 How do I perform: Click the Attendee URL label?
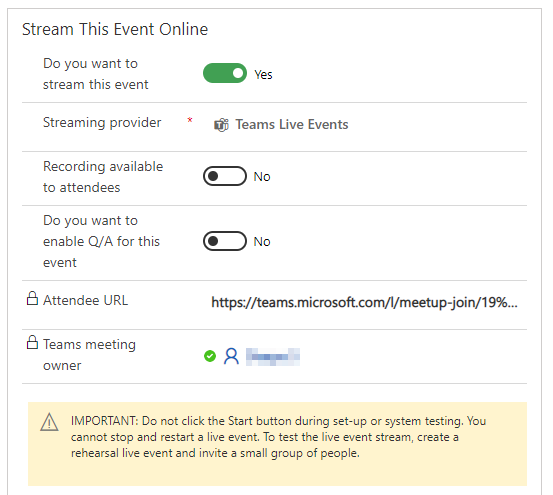pyautogui.click(x=85, y=300)
